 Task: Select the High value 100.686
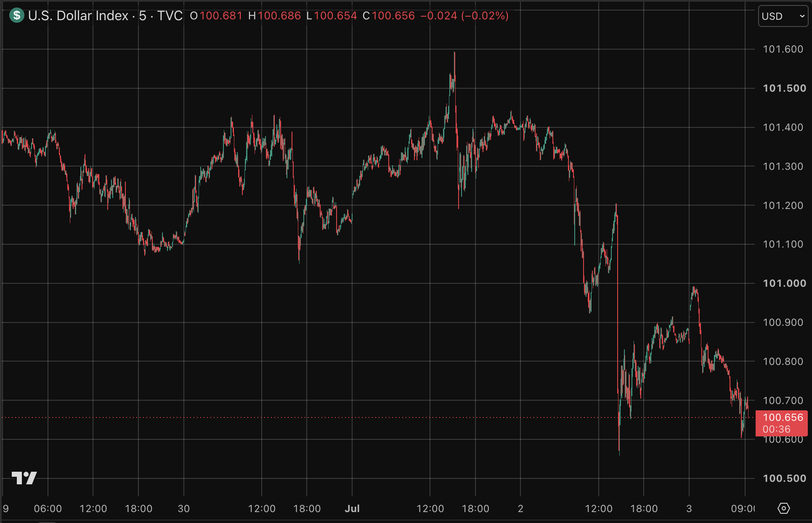(x=279, y=16)
